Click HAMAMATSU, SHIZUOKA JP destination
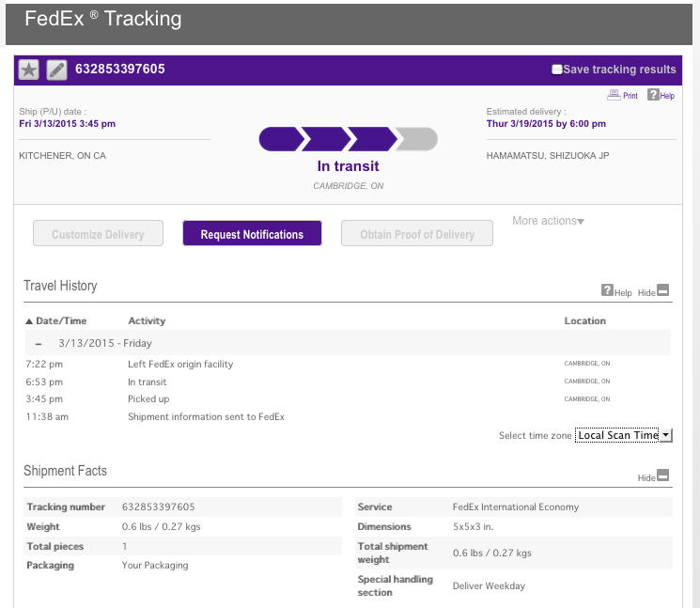The width and height of the screenshot is (700, 608). click(x=548, y=156)
